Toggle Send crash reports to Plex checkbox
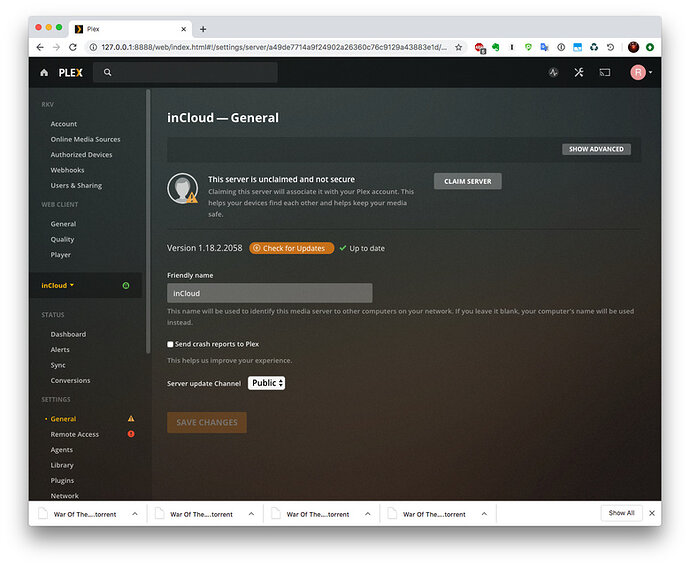 [170, 344]
